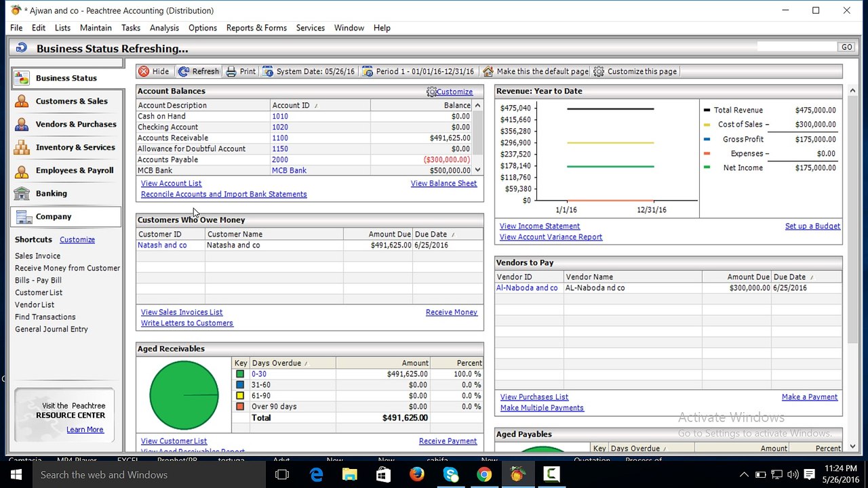This screenshot has height=488, width=868.
Task: Open account ID 2000 Accounts Payable
Action: click(280, 160)
